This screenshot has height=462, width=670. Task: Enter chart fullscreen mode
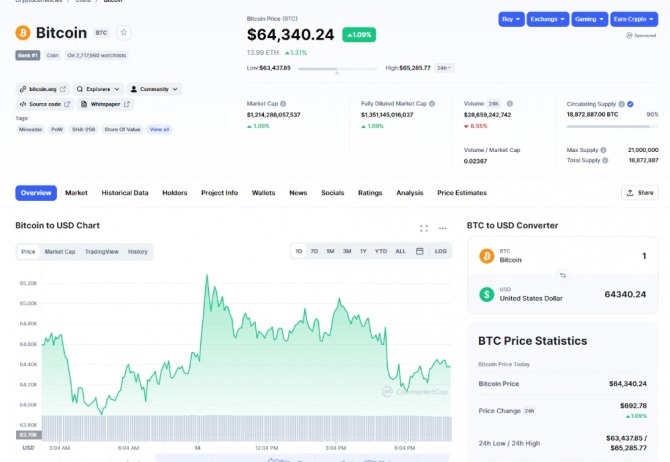click(424, 228)
